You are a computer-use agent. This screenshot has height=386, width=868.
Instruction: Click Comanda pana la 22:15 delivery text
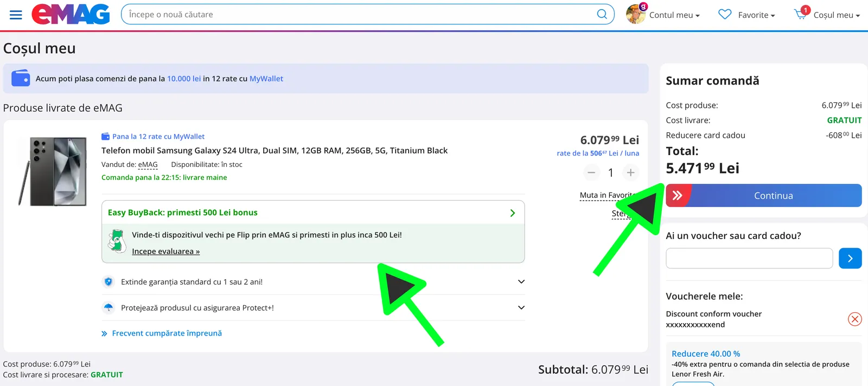pos(164,178)
